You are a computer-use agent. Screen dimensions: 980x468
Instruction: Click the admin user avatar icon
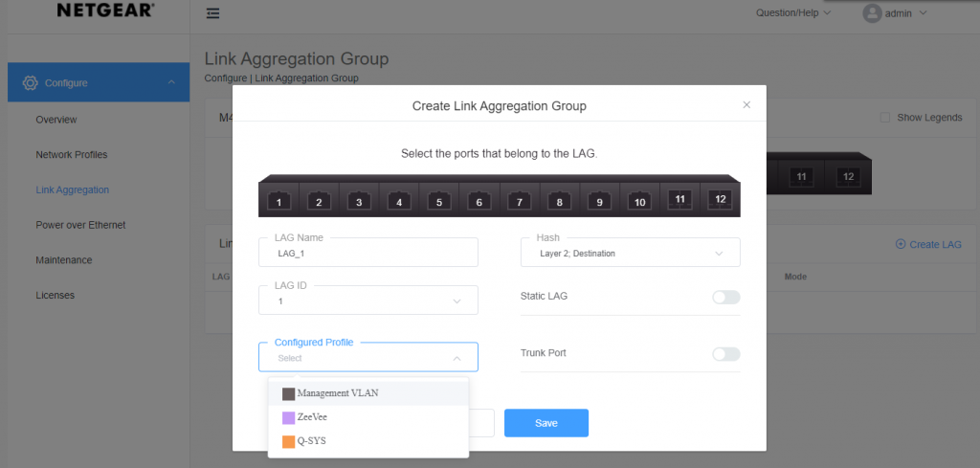(x=872, y=13)
